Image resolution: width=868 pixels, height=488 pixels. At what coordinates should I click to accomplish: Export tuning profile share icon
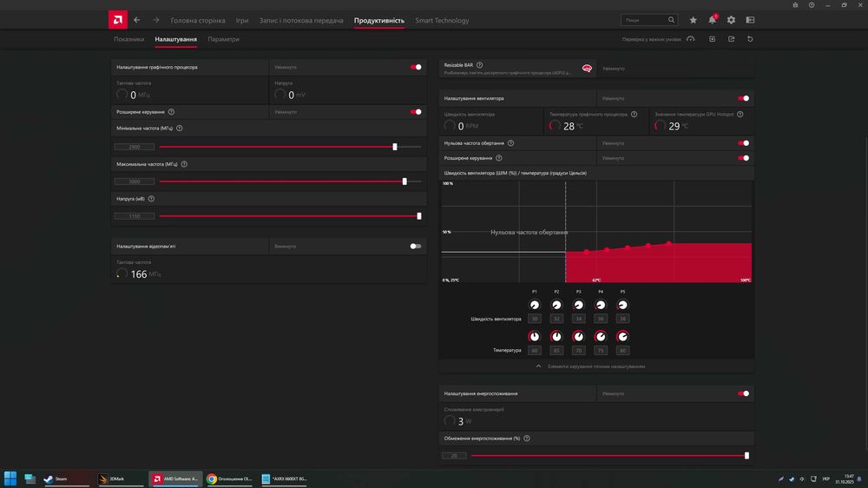[731, 39]
